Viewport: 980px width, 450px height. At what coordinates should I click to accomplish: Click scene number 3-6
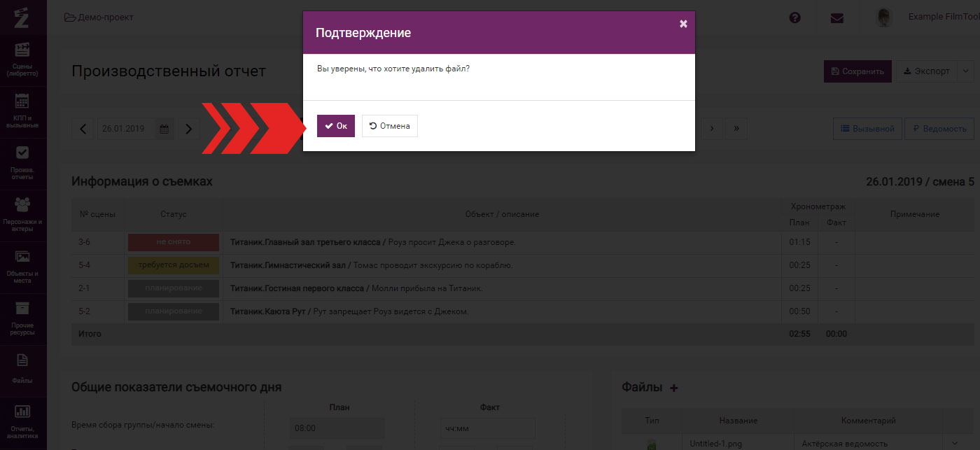85,242
